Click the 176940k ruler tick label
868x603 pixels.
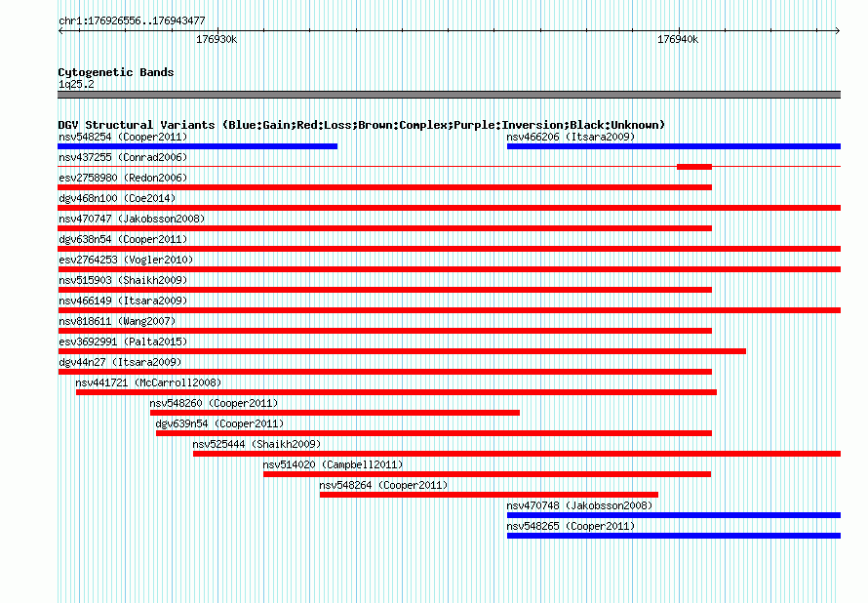click(678, 39)
